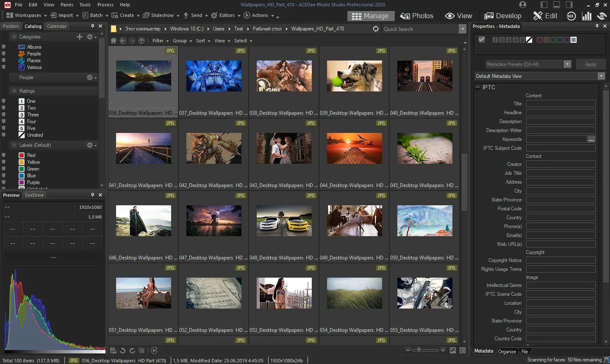Add a new category with plus icon
This screenshot has height=364, width=610.
point(80,37)
